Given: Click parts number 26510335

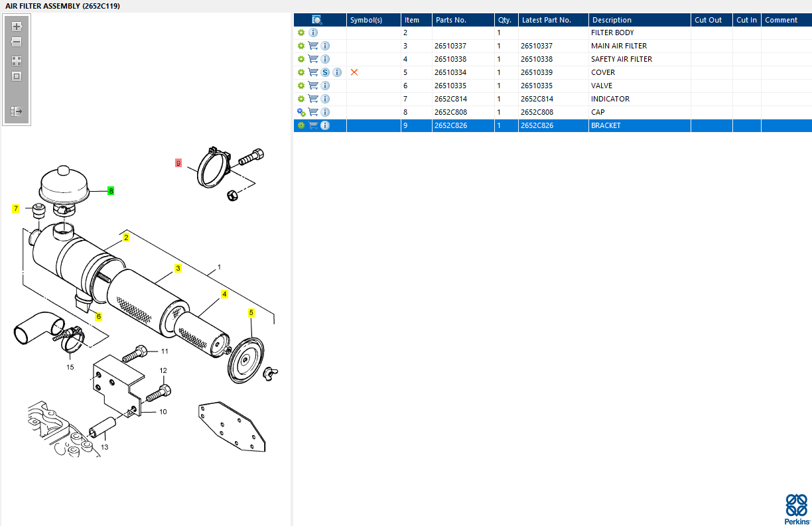Looking at the screenshot, I should pos(450,86).
